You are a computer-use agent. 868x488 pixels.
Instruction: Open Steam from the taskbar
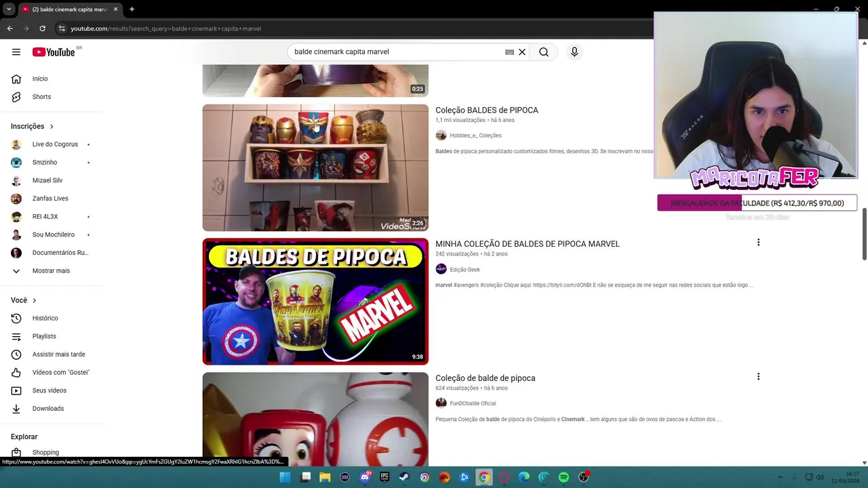coord(404,477)
